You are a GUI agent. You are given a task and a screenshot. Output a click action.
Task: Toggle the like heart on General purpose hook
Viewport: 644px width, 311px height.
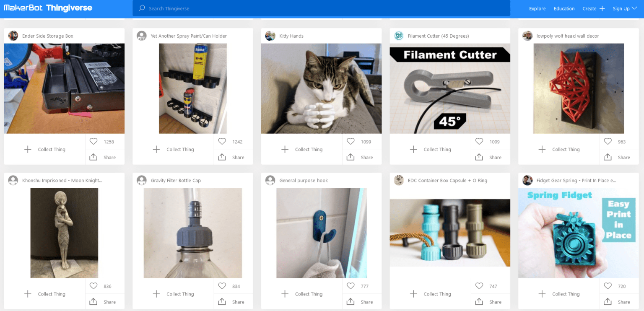pyautogui.click(x=351, y=286)
